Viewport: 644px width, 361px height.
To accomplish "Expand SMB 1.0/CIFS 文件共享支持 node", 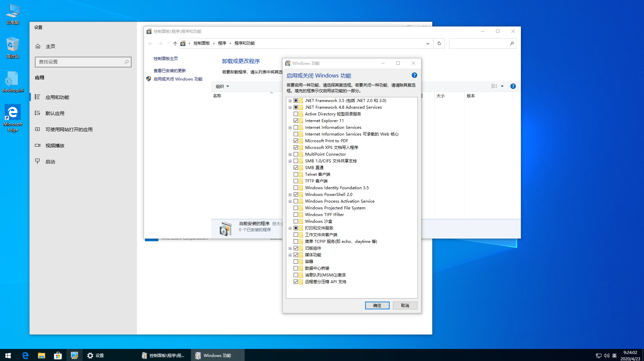I will (x=290, y=161).
